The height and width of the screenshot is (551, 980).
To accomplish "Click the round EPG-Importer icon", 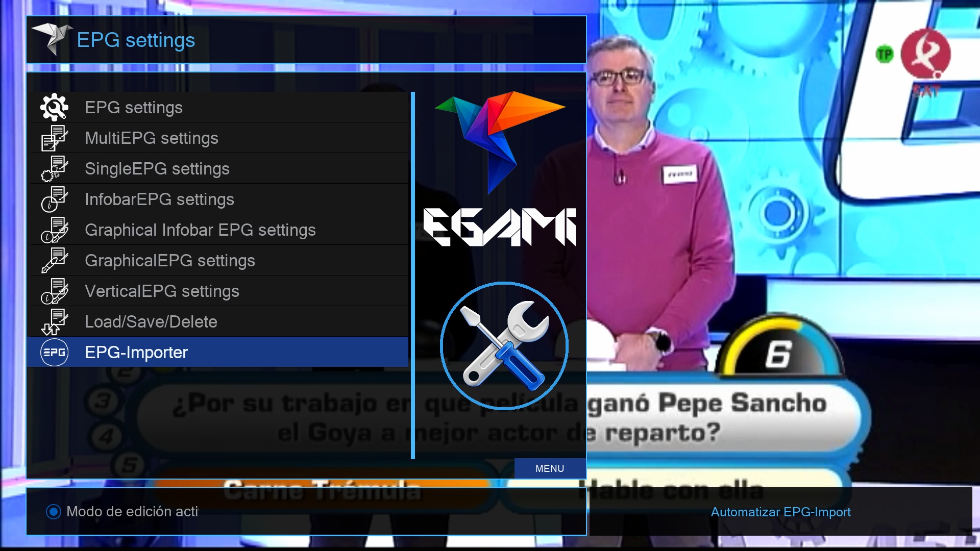I will coord(54,353).
